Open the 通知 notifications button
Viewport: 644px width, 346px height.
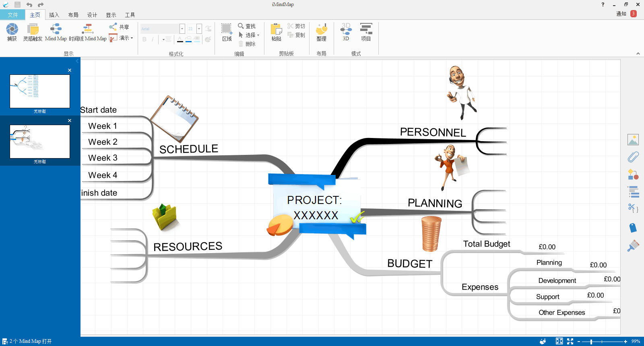pos(626,14)
